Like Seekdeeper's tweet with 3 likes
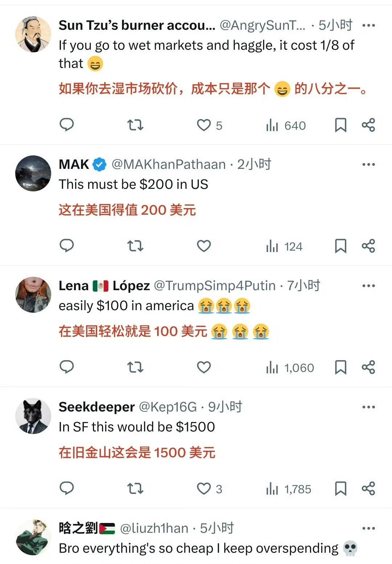Viewport: 392px width, 564px height. (209, 489)
